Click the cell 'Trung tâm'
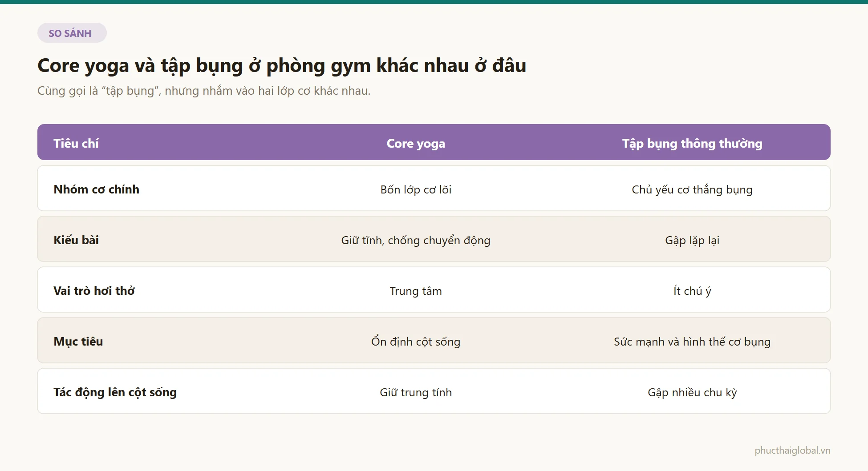 click(416, 291)
